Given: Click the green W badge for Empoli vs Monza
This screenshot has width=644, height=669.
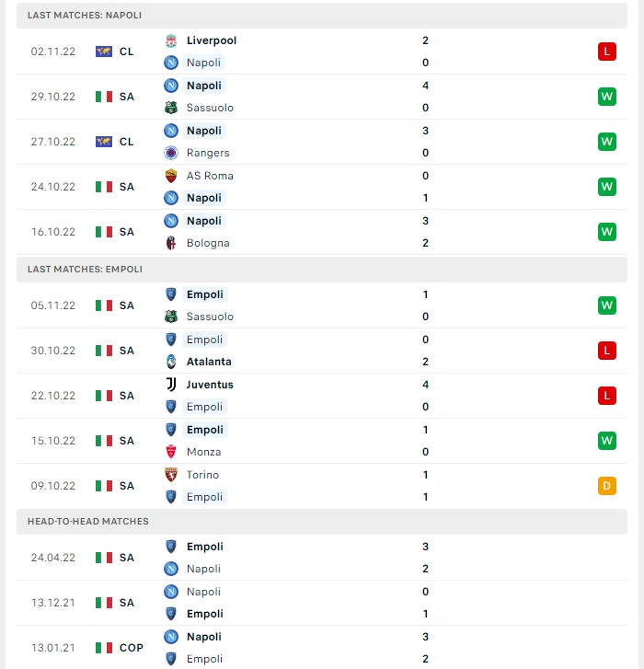Looking at the screenshot, I should [x=607, y=441].
